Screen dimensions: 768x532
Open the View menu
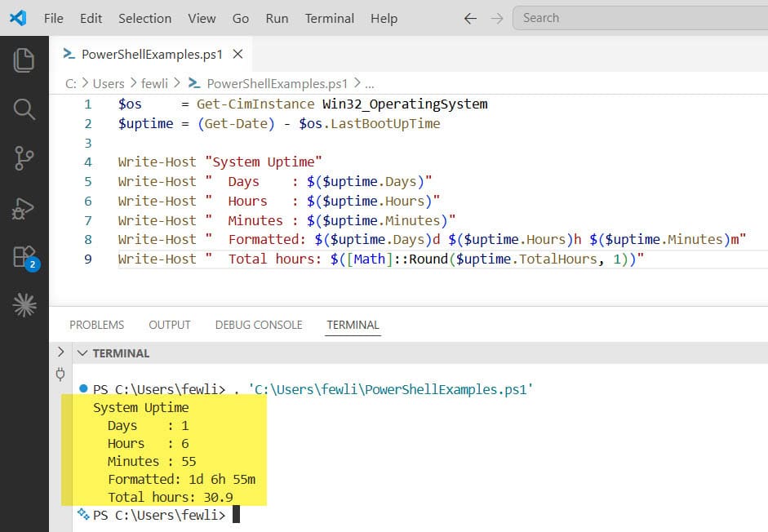(202, 19)
